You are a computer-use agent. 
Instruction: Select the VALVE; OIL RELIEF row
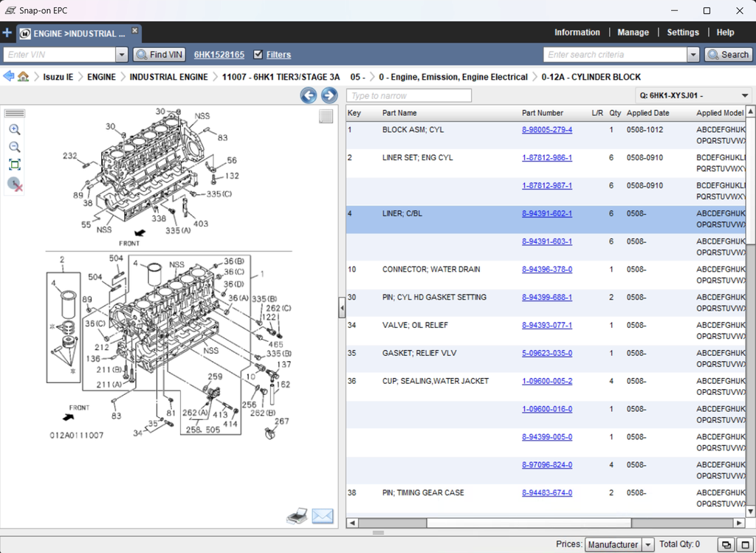pyautogui.click(x=546, y=332)
